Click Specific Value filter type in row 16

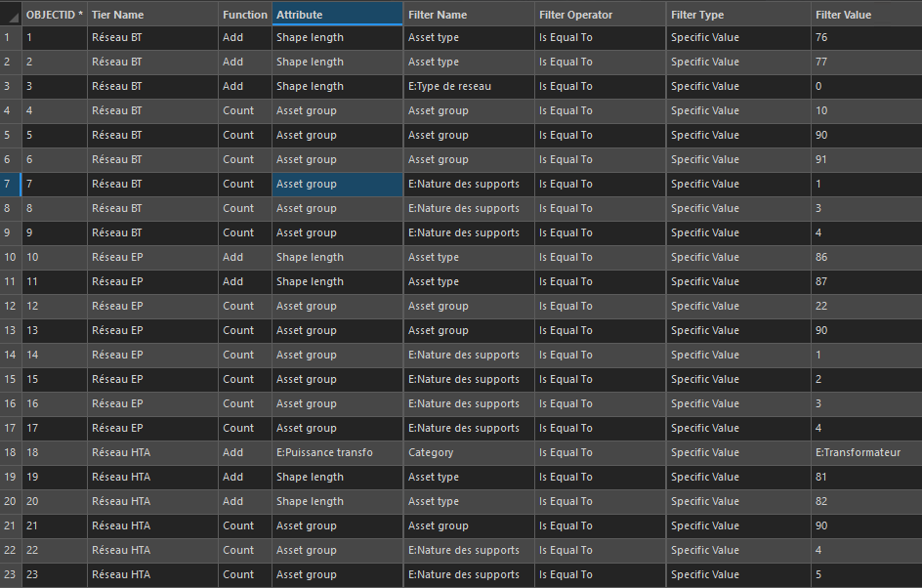(738, 404)
